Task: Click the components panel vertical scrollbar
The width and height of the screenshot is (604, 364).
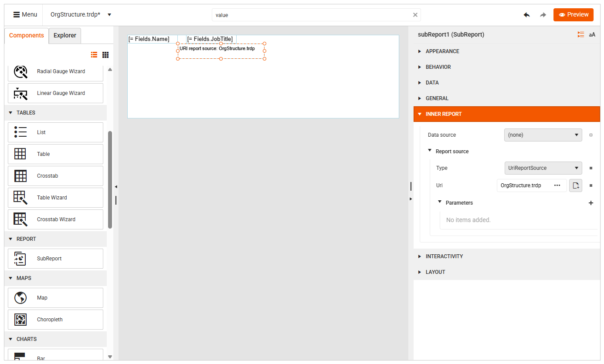Action: [110, 179]
